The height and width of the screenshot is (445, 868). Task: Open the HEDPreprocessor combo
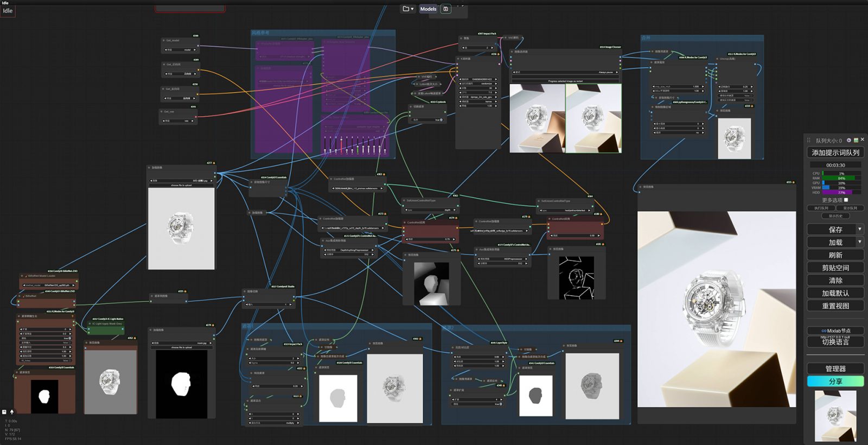502,259
